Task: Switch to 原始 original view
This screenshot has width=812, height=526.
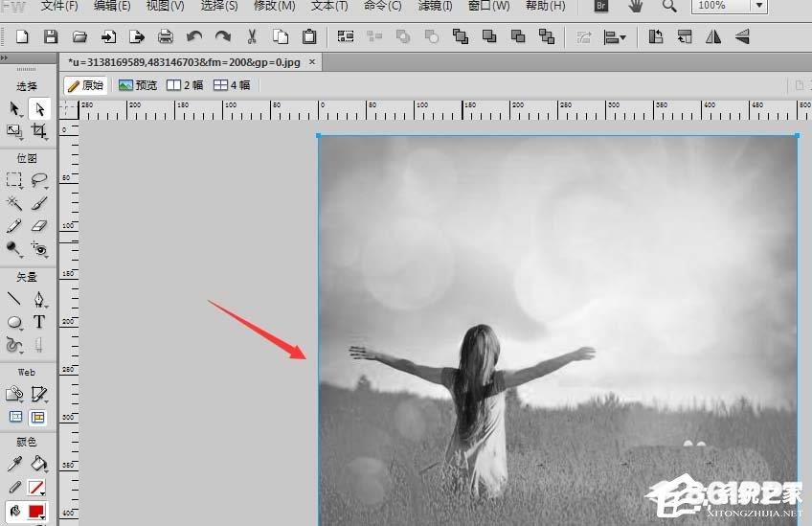Action: [x=86, y=85]
